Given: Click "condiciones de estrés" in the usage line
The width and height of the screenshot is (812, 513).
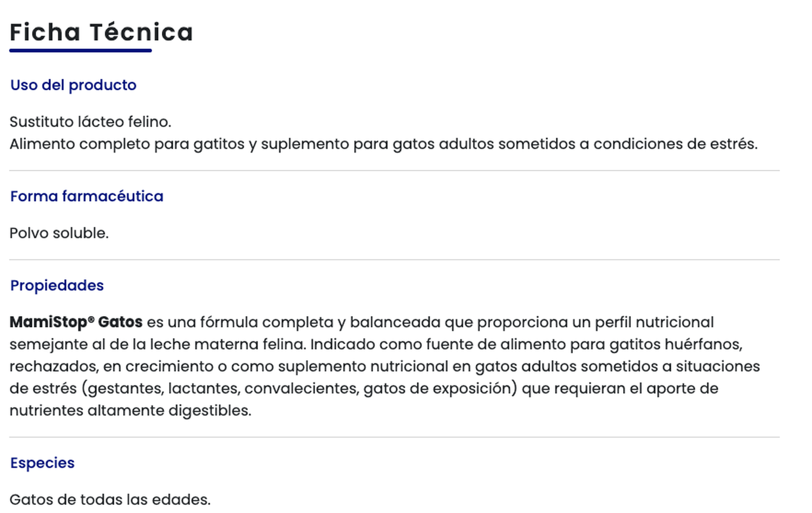Looking at the screenshot, I should click(675, 144).
